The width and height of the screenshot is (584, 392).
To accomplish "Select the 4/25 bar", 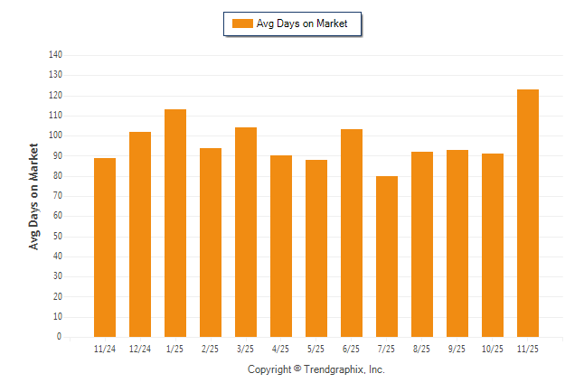I will click(x=281, y=247).
